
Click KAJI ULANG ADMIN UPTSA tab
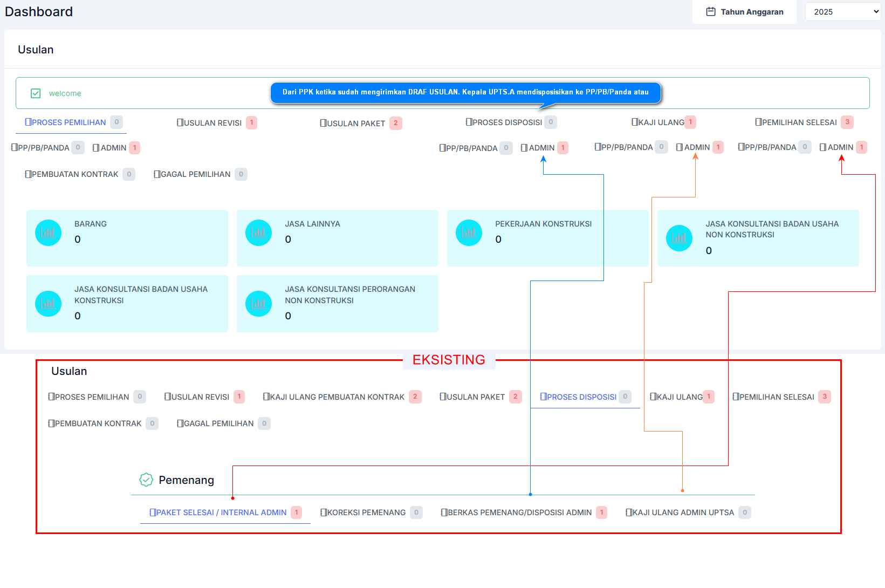[x=683, y=512]
